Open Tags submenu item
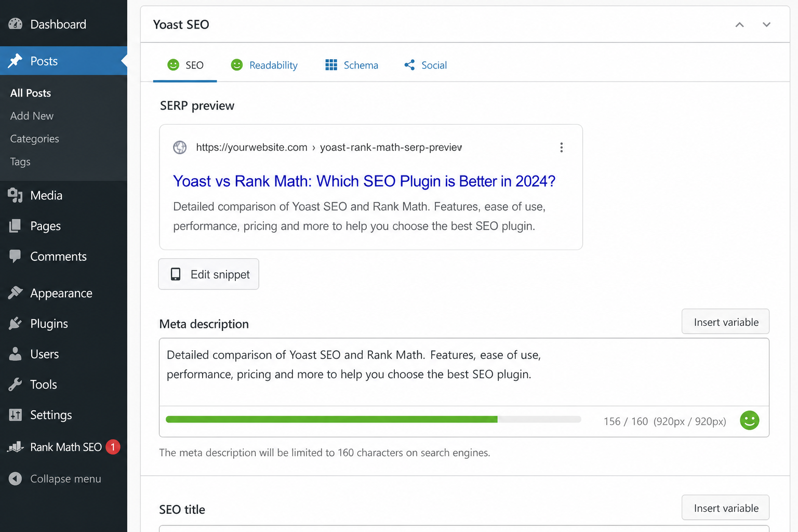Image resolution: width=798 pixels, height=532 pixels. tap(20, 162)
